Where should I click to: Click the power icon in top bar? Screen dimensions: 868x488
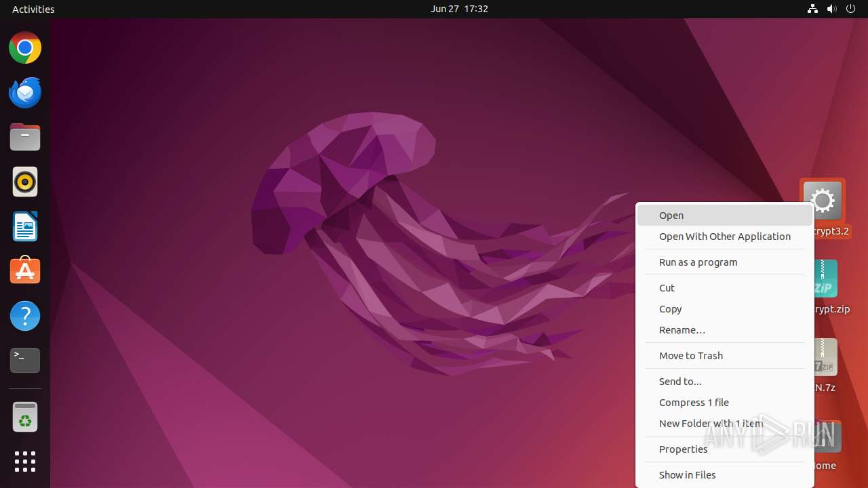850,9
